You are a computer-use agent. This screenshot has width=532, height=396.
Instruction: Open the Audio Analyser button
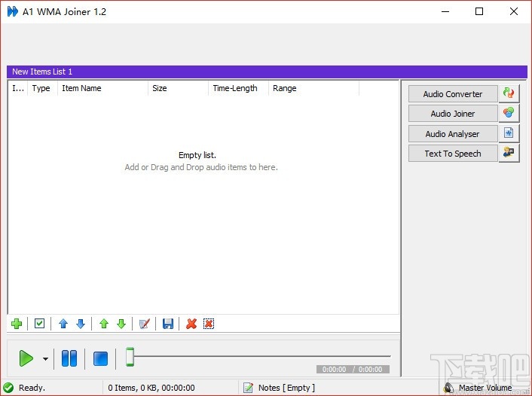pyautogui.click(x=453, y=134)
